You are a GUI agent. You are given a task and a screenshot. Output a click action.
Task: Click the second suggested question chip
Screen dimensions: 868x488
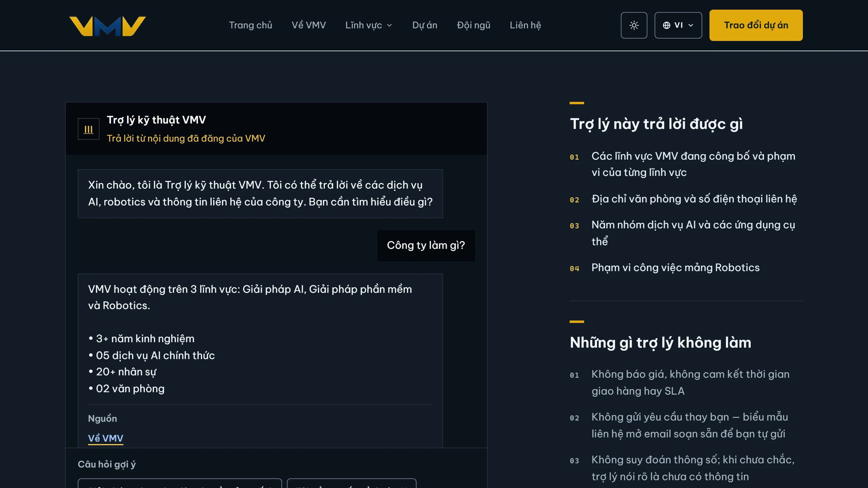(x=351, y=483)
